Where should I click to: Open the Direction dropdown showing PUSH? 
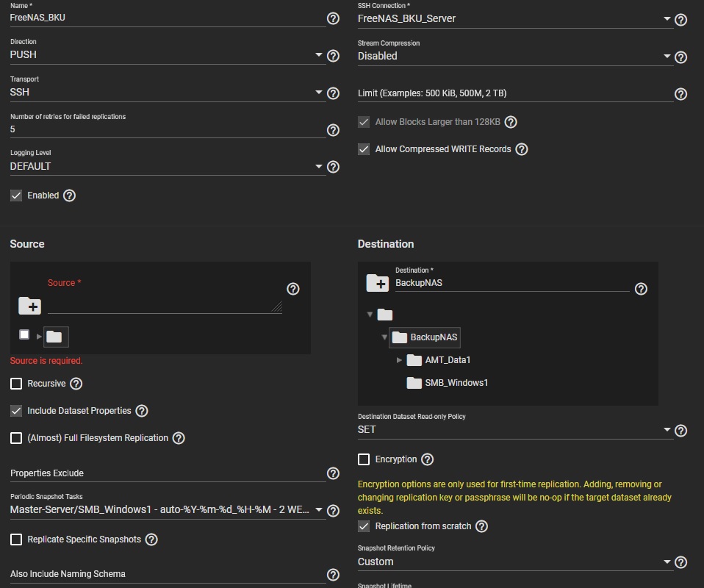pyautogui.click(x=166, y=55)
